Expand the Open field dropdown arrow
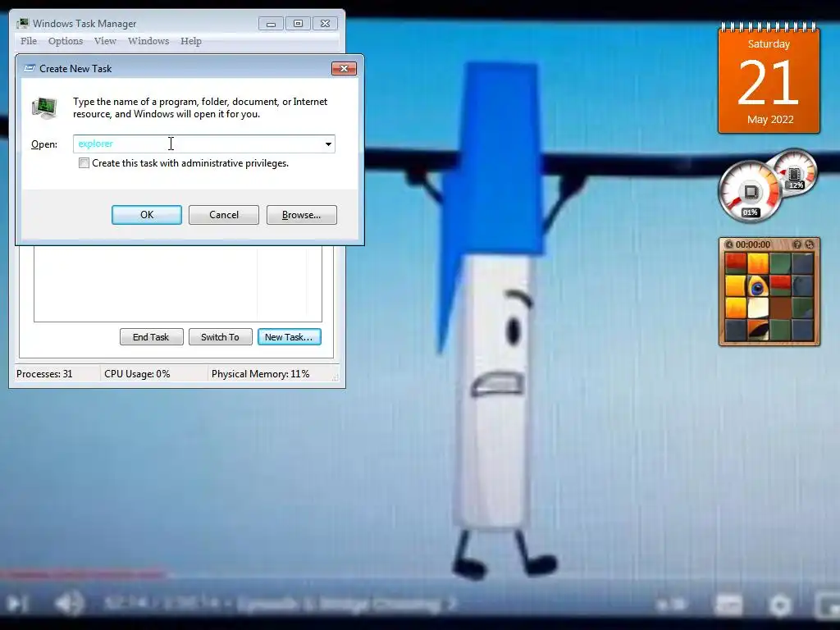This screenshot has height=630, width=840. point(328,144)
